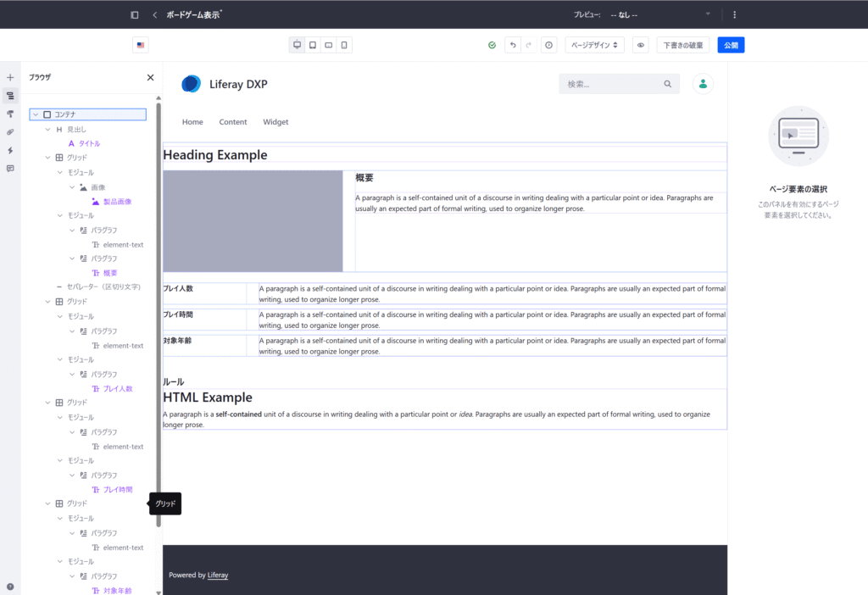The width and height of the screenshot is (868, 595).
Task: Select the tablet viewport icon
Action: coord(313,45)
